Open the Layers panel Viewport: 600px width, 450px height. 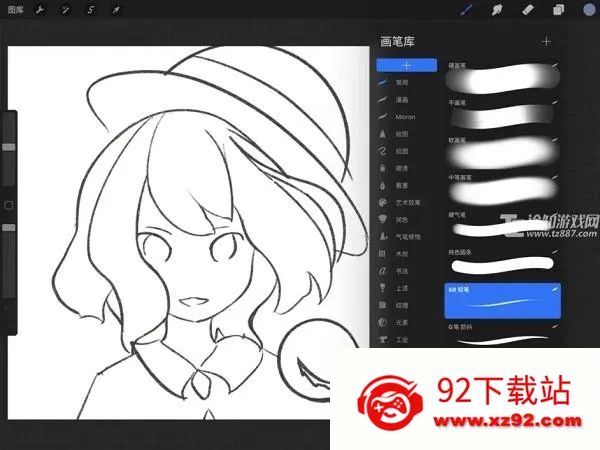click(558, 10)
